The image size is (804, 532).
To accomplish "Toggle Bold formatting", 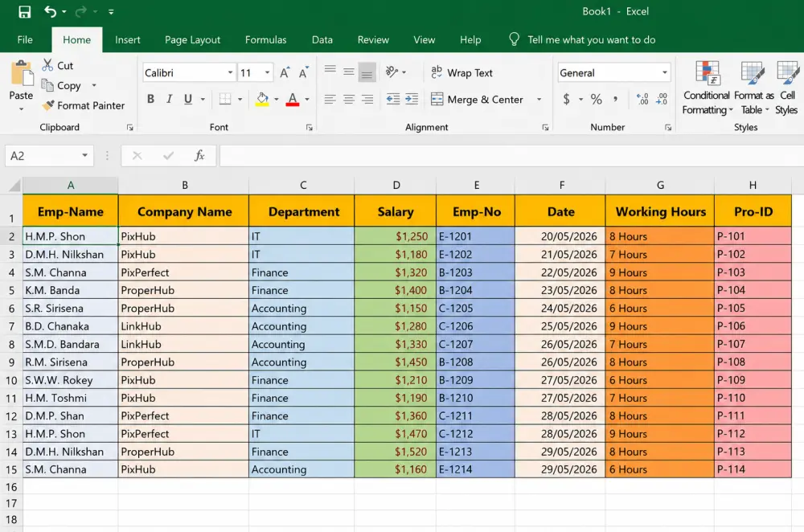I will pyautogui.click(x=151, y=99).
